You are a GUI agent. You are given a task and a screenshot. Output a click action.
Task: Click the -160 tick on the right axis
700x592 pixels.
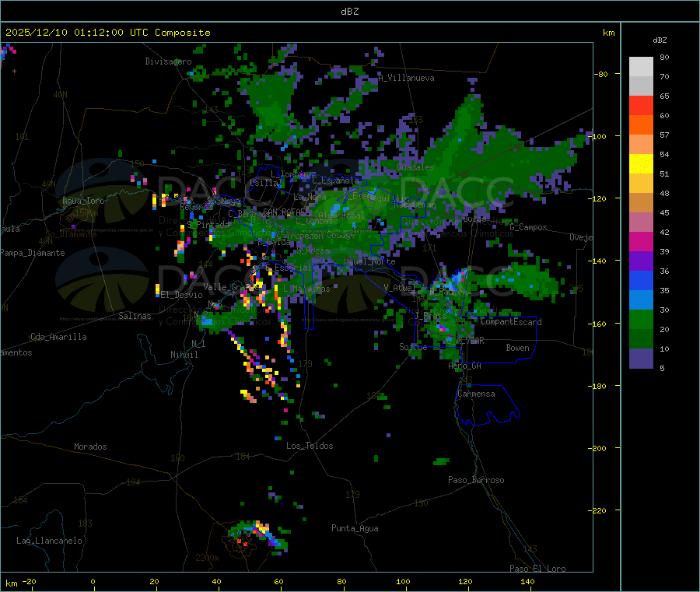click(599, 324)
